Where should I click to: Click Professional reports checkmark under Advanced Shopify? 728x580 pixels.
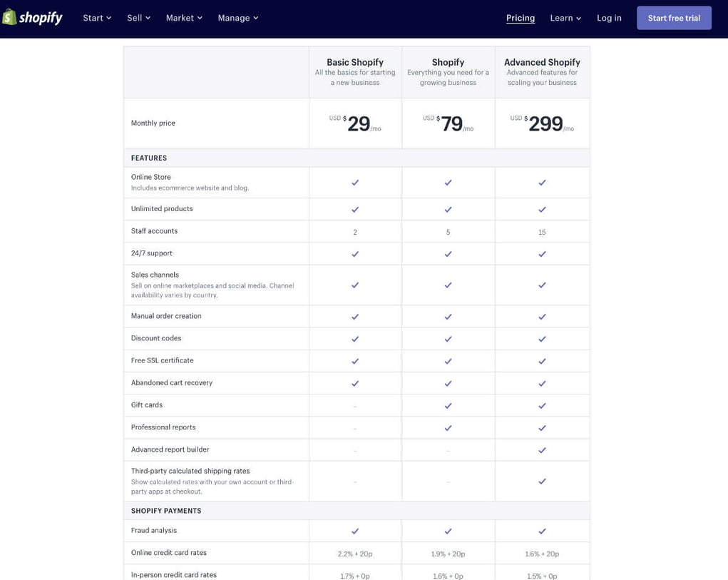542,428
